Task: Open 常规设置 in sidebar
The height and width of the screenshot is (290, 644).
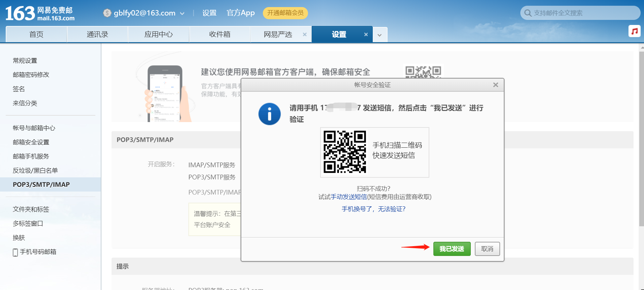Action: tap(25, 61)
